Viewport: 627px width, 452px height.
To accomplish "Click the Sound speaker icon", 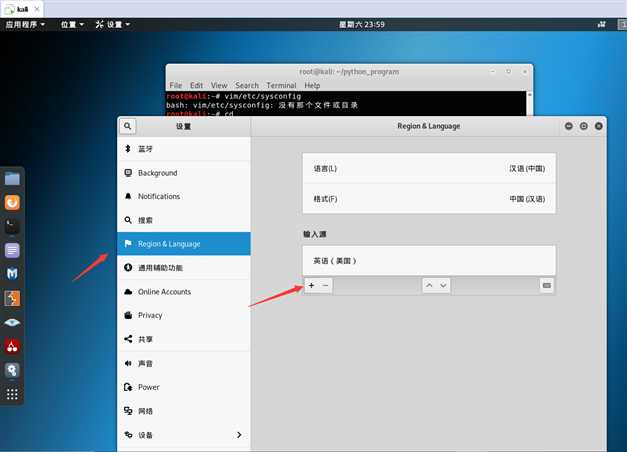I will (128, 363).
